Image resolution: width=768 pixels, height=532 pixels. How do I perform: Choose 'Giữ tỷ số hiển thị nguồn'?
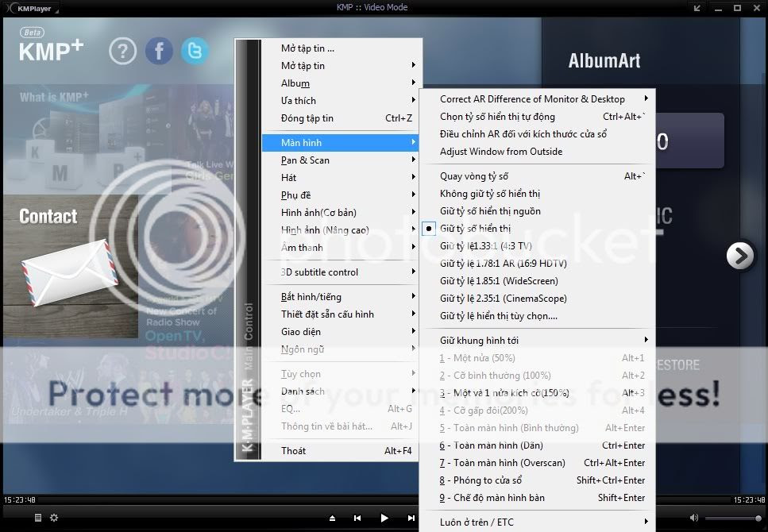(x=538, y=211)
